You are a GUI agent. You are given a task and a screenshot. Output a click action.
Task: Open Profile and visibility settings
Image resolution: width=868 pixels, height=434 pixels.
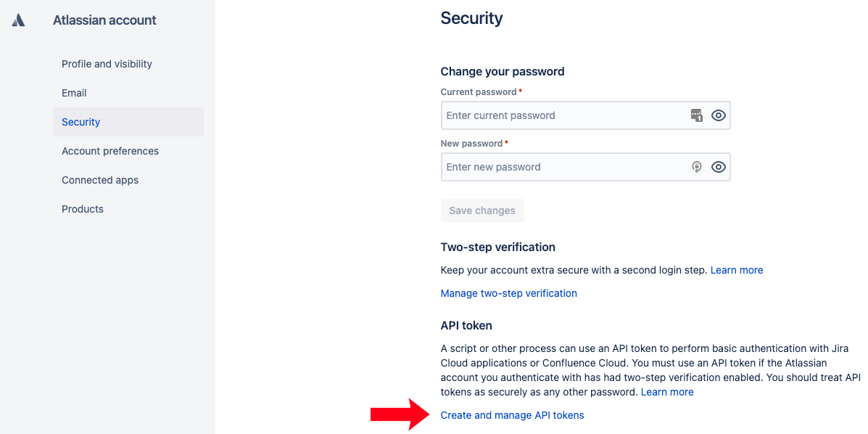107,64
